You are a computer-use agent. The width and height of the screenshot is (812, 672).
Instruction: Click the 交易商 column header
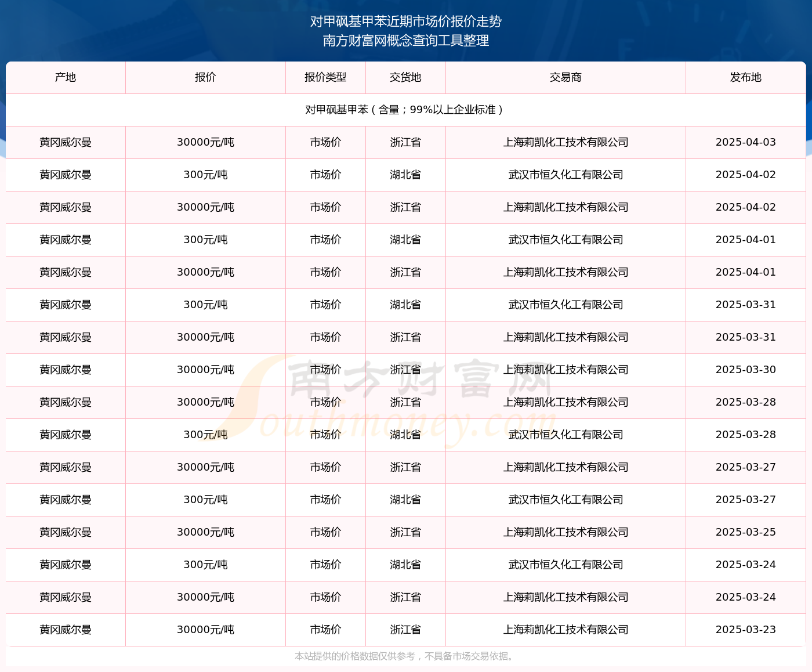(x=565, y=77)
